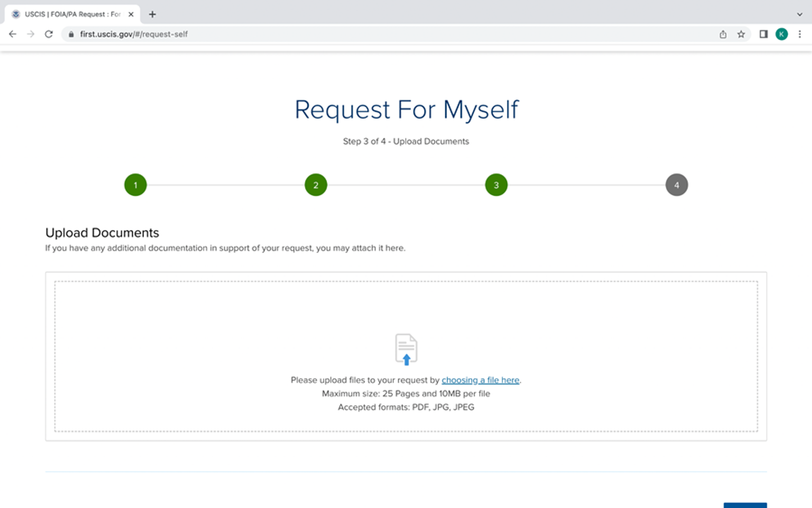Open 'choosing a file here' link
Screen dimensions: 812x508
(x=480, y=380)
